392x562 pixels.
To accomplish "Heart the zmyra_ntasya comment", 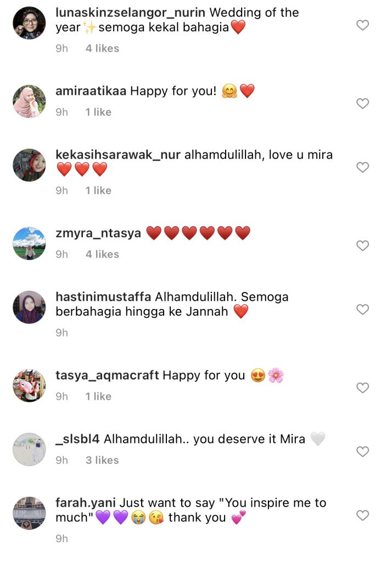I will pyautogui.click(x=362, y=246).
